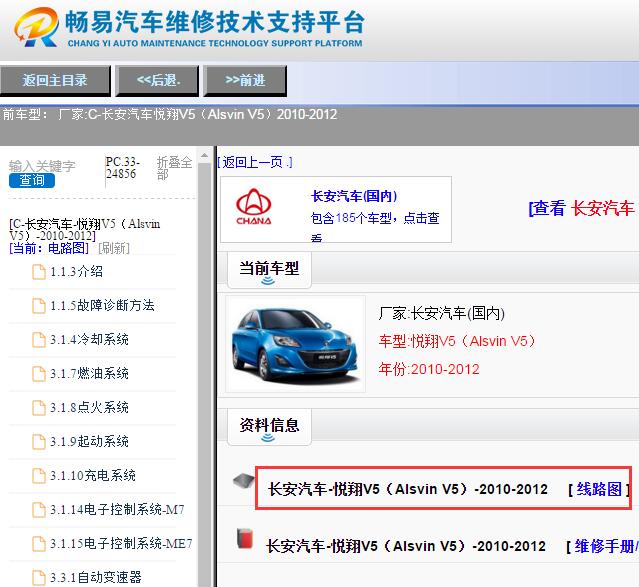This screenshot has width=639, height=587.
Task: Click the red repair manual book icon
Action: 245,538
